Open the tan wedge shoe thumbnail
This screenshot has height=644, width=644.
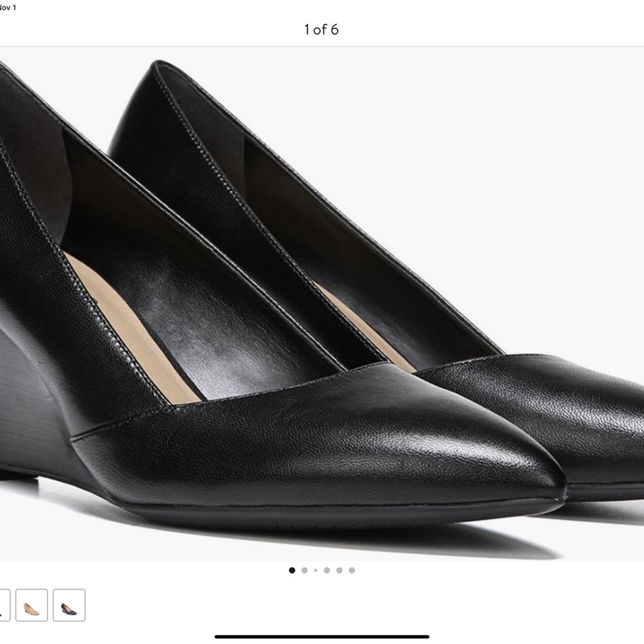tap(32, 605)
